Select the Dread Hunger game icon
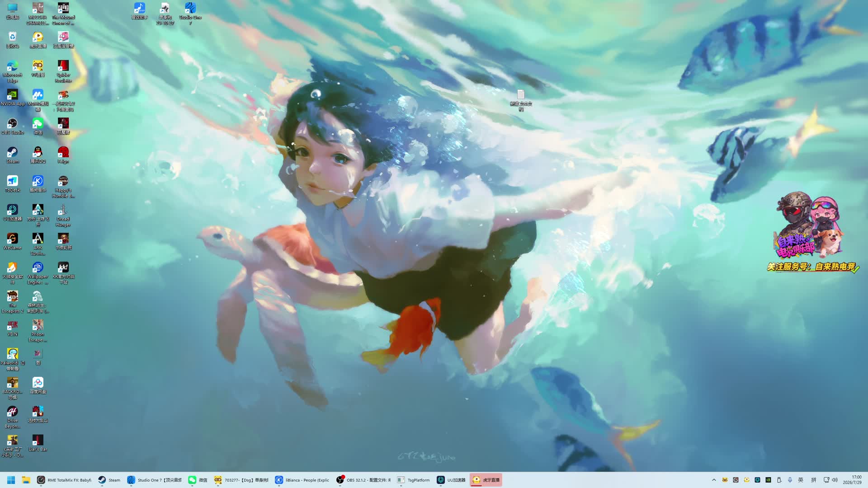868x488 pixels. pyautogui.click(x=63, y=216)
